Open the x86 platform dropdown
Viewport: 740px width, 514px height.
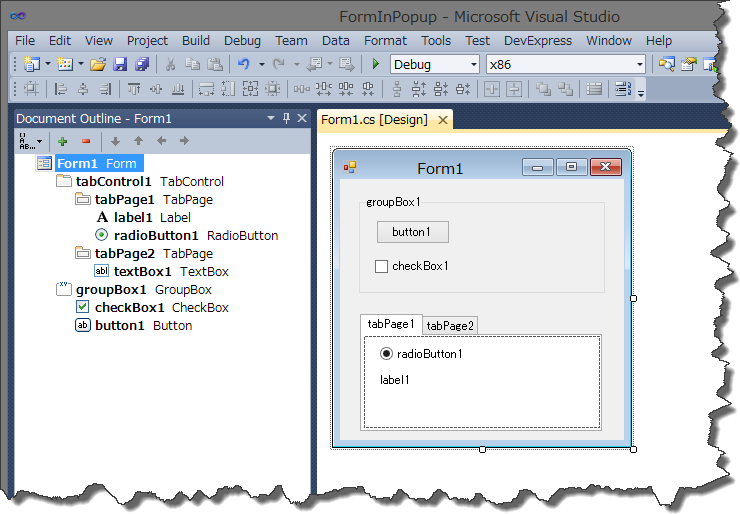pos(640,65)
